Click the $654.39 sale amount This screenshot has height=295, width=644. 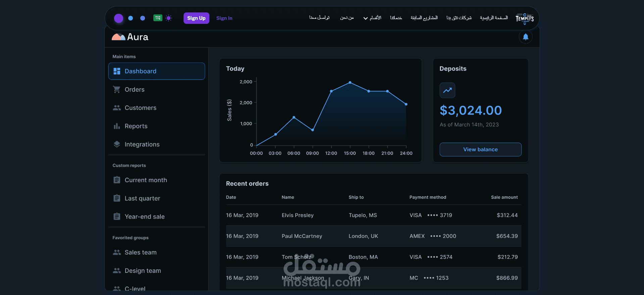(x=507, y=236)
